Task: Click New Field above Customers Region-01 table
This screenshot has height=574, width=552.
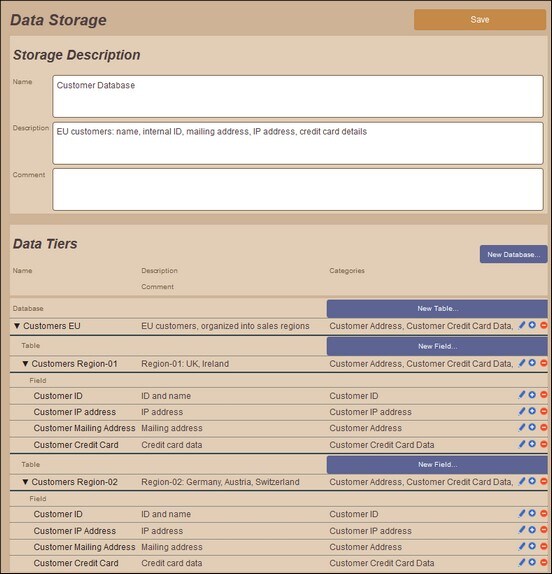Action: [437, 346]
